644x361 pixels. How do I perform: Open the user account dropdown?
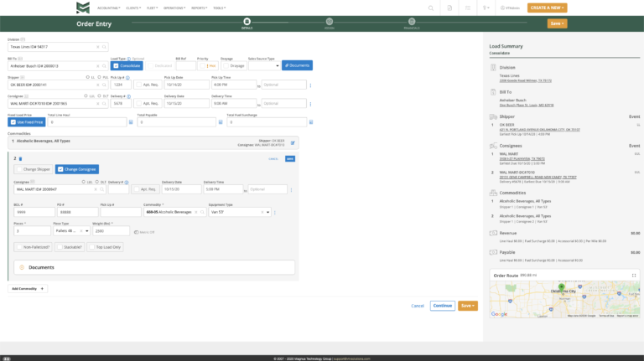pyautogui.click(x=510, y=8)
